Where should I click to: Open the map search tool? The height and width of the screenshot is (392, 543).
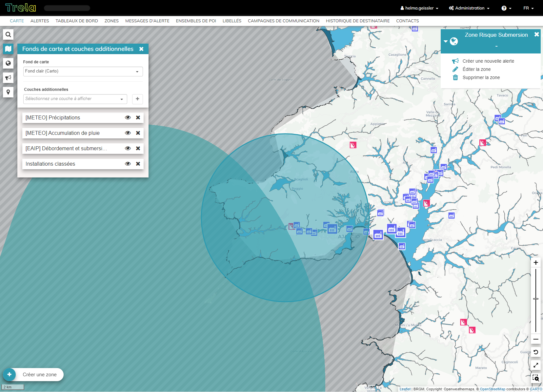pos(8,34)
